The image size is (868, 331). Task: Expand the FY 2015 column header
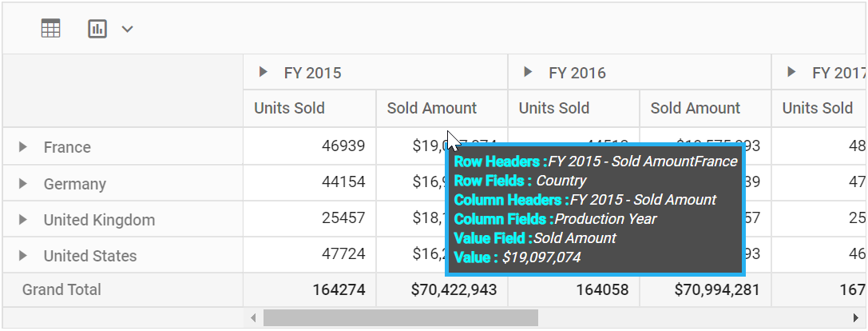click(x=264, y=71)
